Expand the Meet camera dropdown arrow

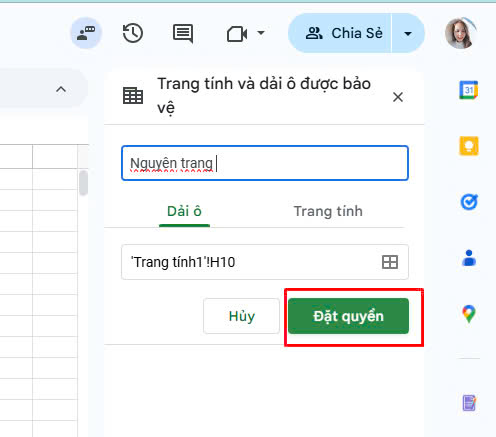261,33
